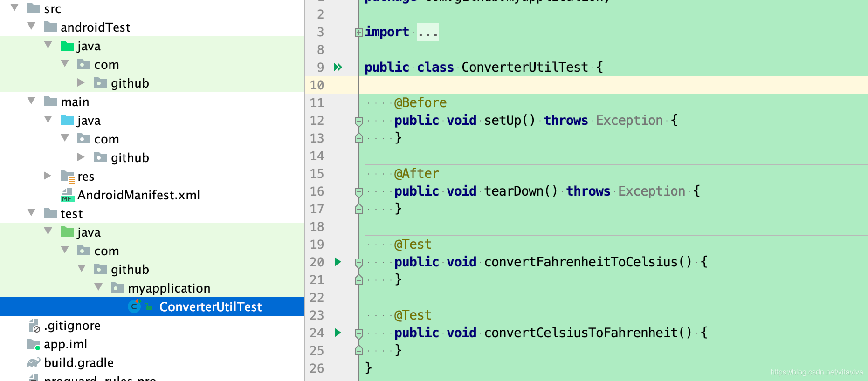868x381 pixels.
Task: Run convertFahrenheitToCelsius test gutter icon
Action: (x=338, y=262)
